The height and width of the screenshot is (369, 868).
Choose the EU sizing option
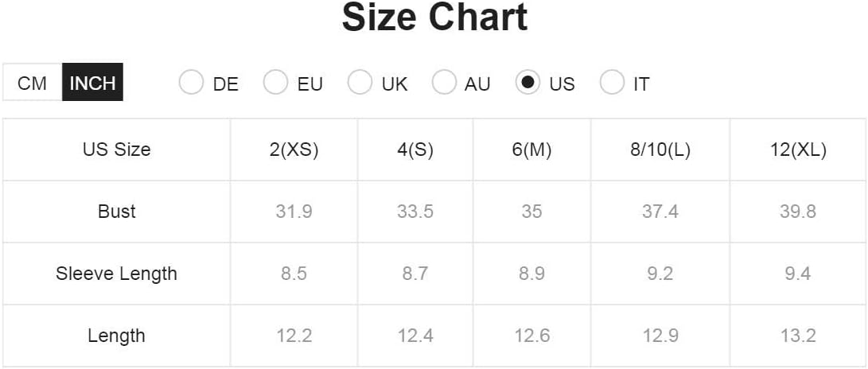pyautogui.click(x=275, y=83)
